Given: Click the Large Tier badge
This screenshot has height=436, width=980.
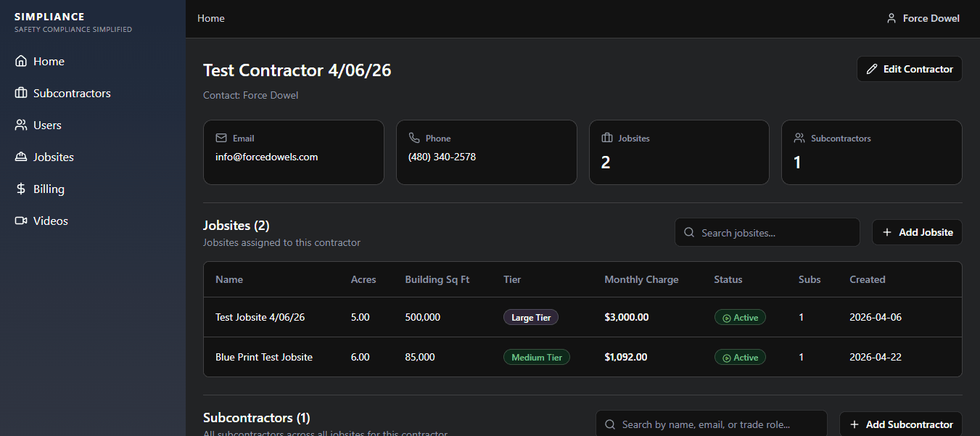Looking at the screenshot, I should pyautogui.click(x=531, y=318).
